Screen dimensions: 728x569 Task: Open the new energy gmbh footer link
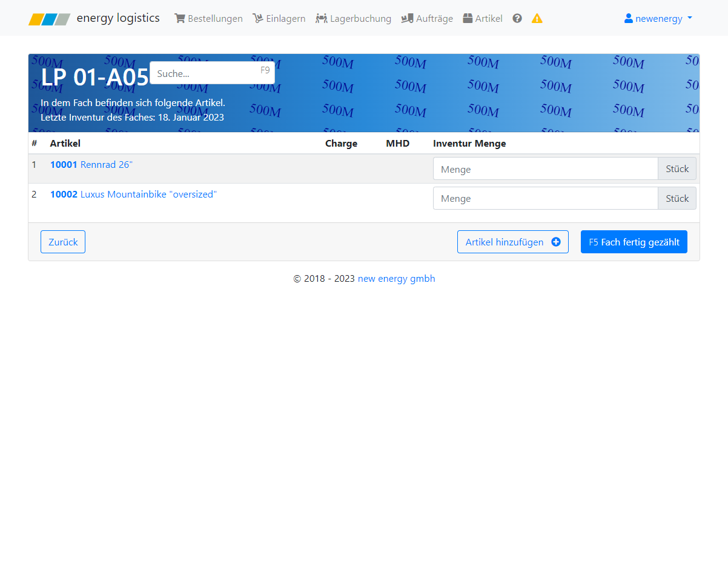pyautogui.click(x=397, y=279)
